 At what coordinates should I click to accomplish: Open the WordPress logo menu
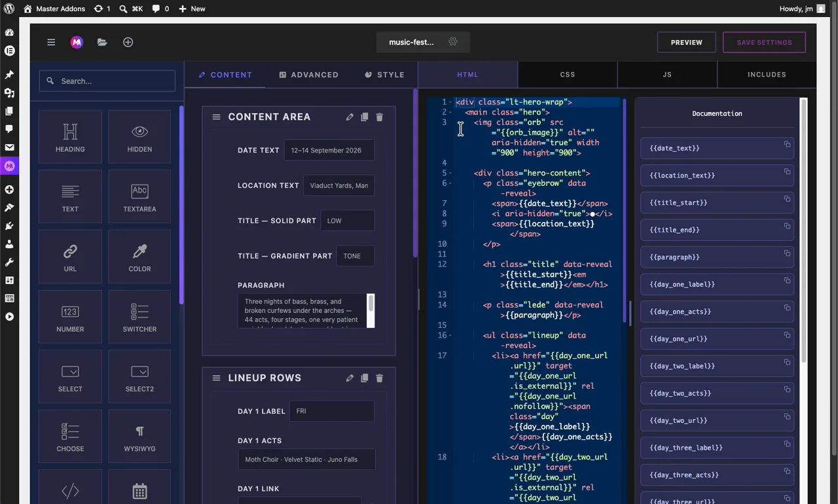pyautogui.click(x=9, y=9)
